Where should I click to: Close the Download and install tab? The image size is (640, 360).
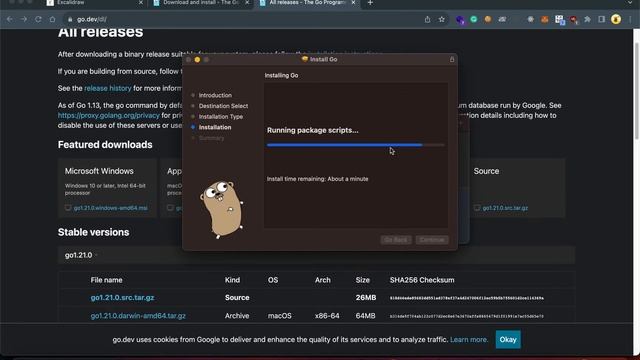pyautogui.click(x=247, y=3)
